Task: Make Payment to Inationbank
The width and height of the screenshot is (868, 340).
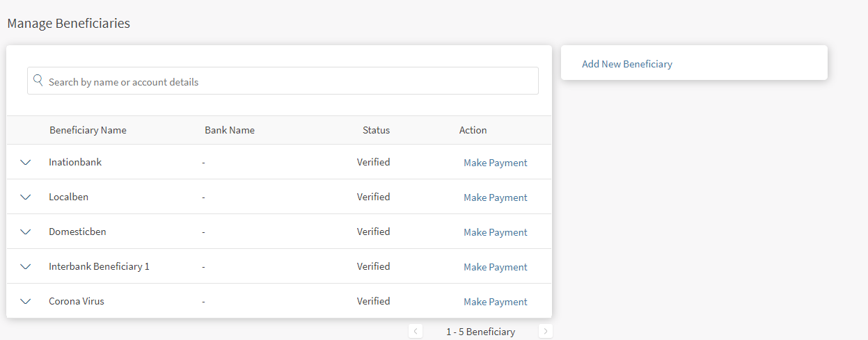Action: pyautogui.click(x=495, y=163)
